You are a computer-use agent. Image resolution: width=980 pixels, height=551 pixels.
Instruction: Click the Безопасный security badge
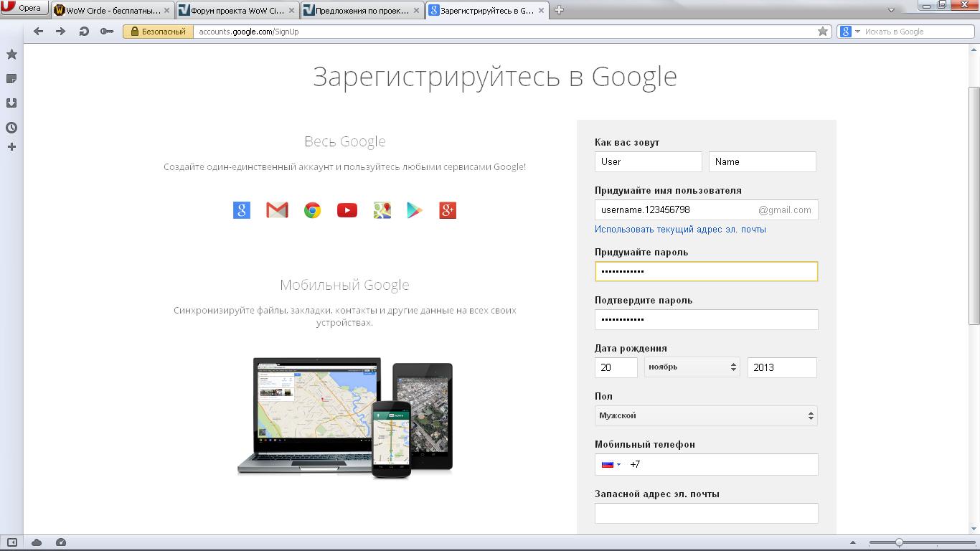158,32
